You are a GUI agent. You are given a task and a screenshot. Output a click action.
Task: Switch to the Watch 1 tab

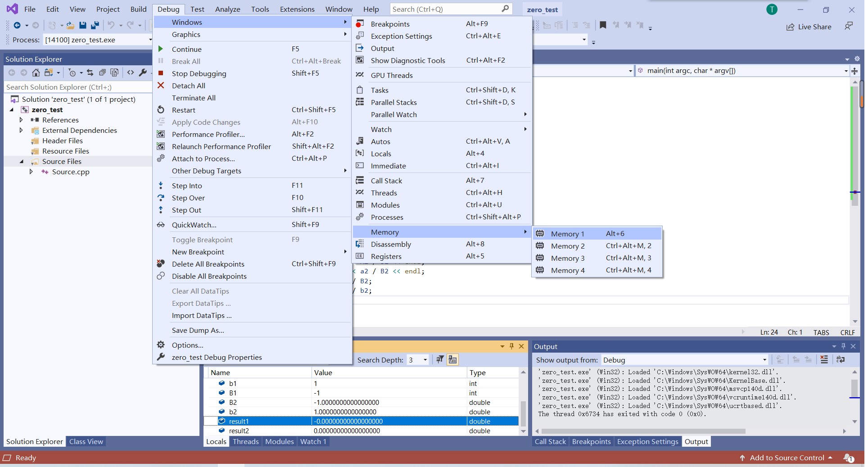[313, 442]
